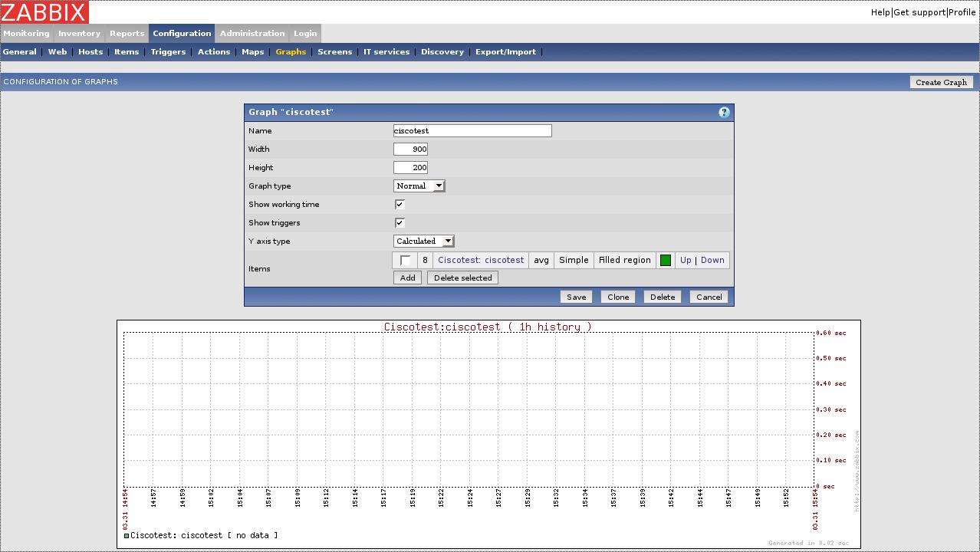The image size is (980, 552).
Task: Open the Ciscotest: ciscotest item link
Action: tap(481, 261)
